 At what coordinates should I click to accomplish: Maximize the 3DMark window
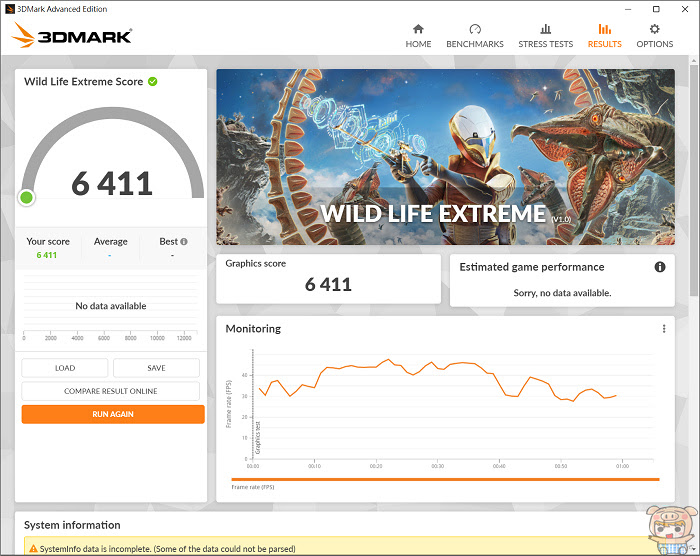pos(656,9)
